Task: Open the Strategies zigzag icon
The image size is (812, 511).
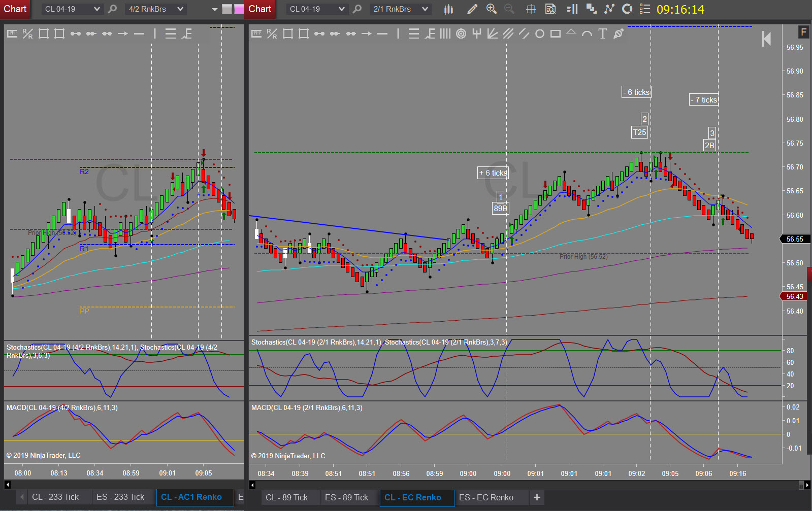Action: click(x=609, y=9)
